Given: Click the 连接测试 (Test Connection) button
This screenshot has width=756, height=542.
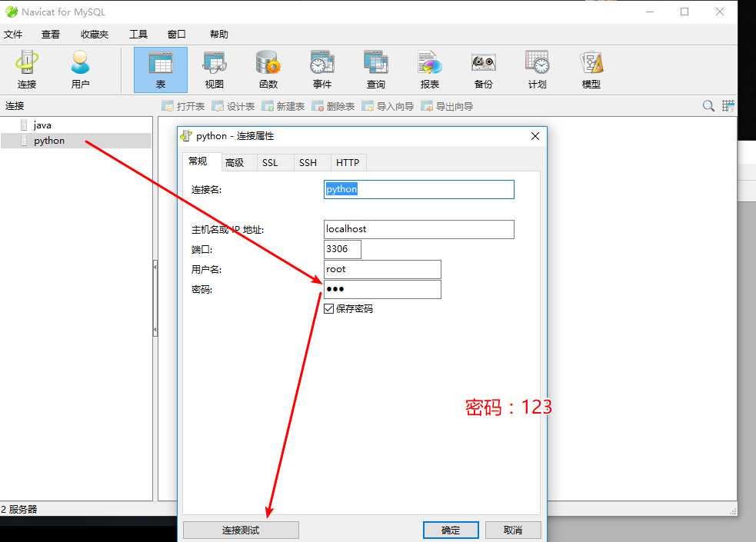Looking at the screenshot, I should coord(241,530).
